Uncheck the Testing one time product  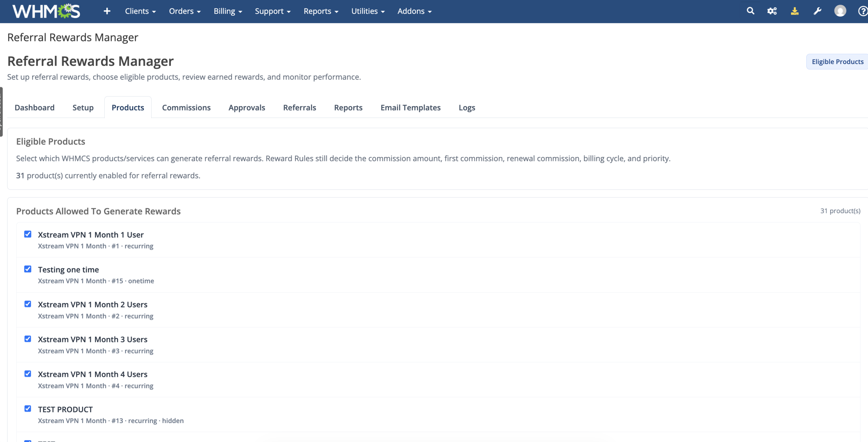coord(28,269)
